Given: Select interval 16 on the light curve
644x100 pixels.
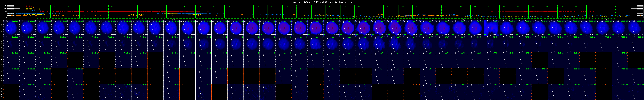Looking at the screenshot, I should pos(260,12).
